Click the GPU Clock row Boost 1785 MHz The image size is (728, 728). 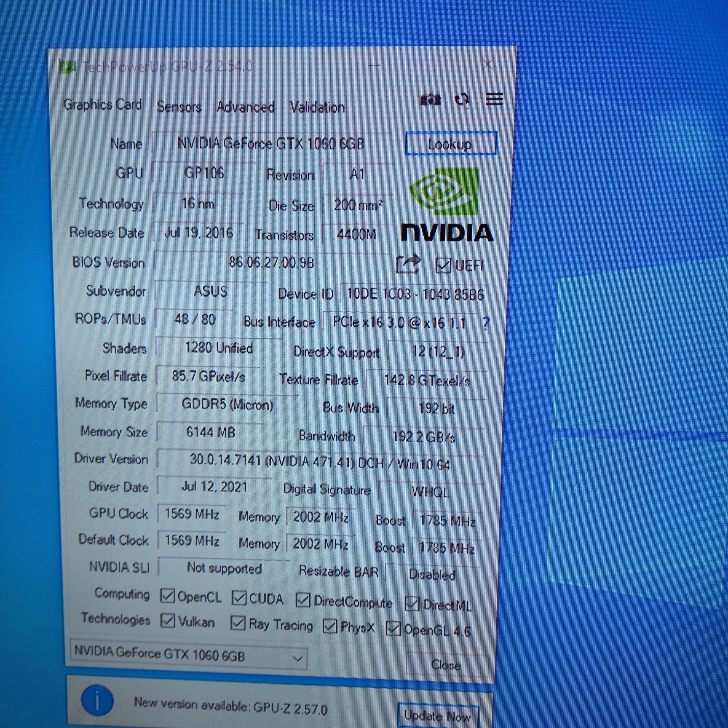point(447,521)
